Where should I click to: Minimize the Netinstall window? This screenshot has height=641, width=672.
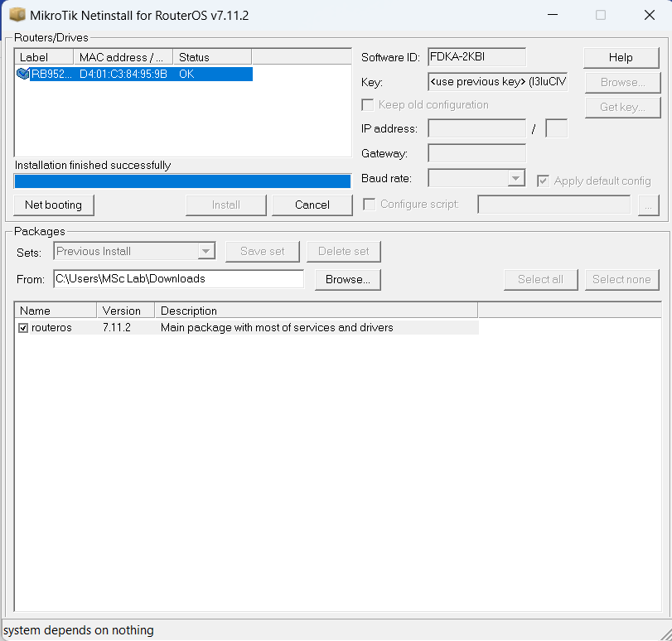point(553,15)
